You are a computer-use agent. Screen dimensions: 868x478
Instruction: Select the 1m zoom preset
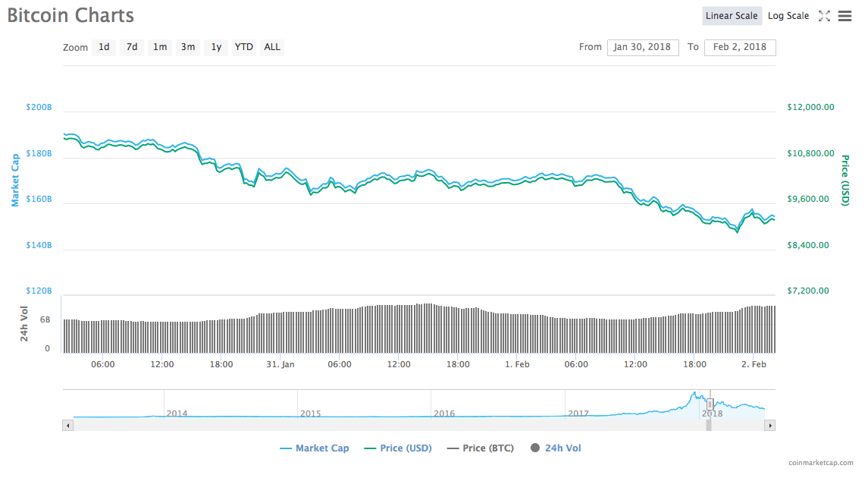click(160, 47)
